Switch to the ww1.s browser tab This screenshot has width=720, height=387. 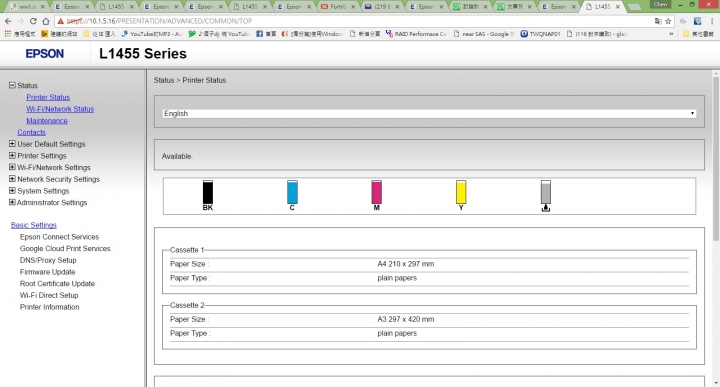(28, 6)
